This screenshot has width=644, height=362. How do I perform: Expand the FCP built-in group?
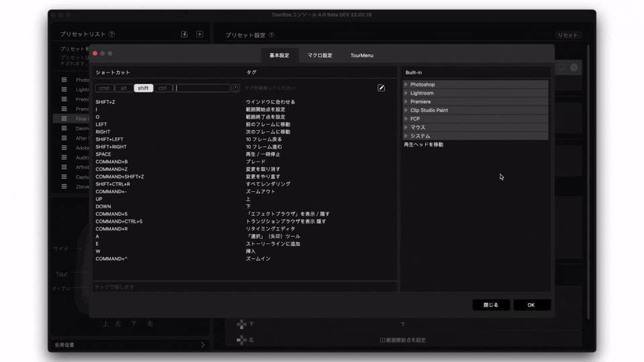[407, 119]
